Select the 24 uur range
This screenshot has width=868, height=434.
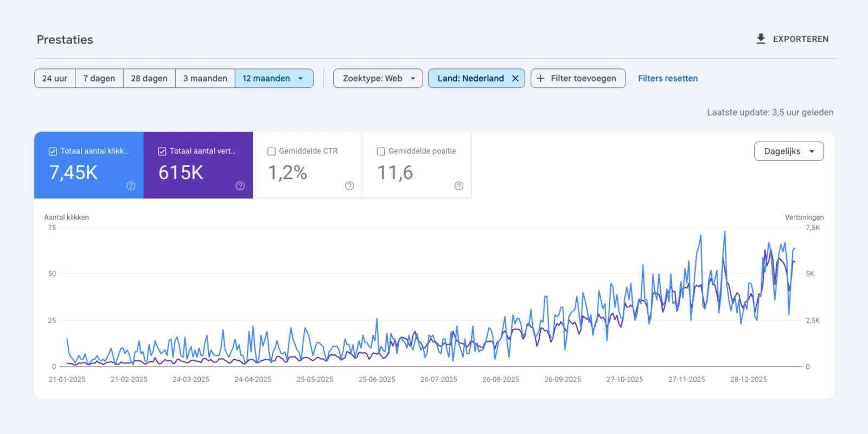[x=55, y=79]
